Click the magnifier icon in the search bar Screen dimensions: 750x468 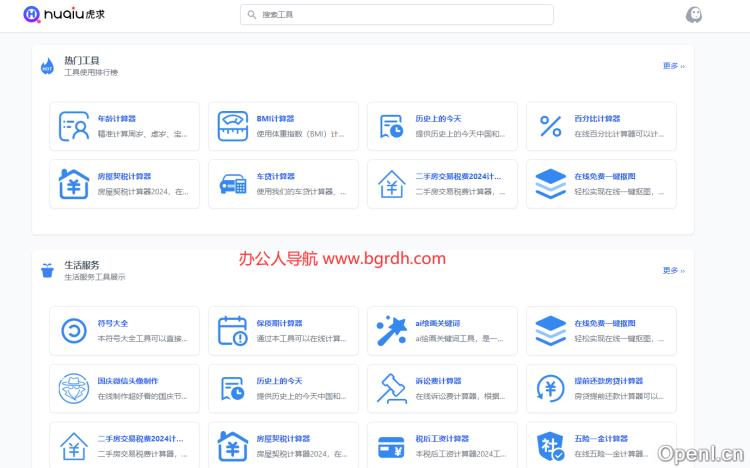tap(252, 15)
